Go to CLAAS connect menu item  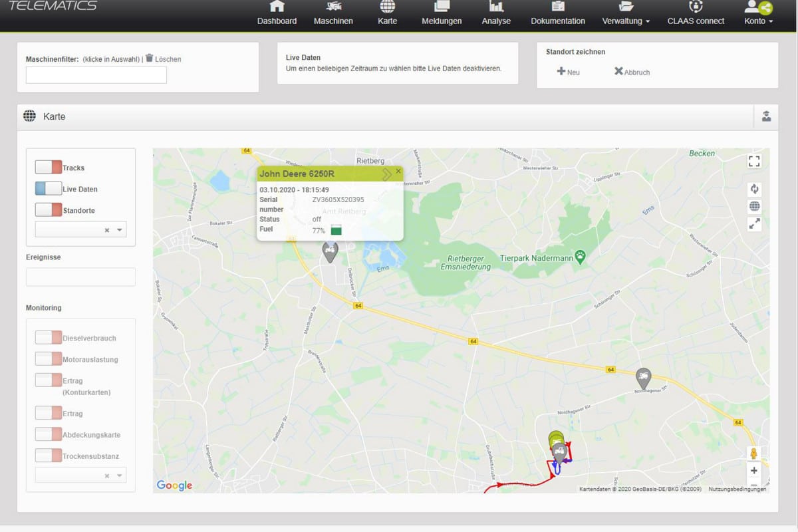[696, 21]
